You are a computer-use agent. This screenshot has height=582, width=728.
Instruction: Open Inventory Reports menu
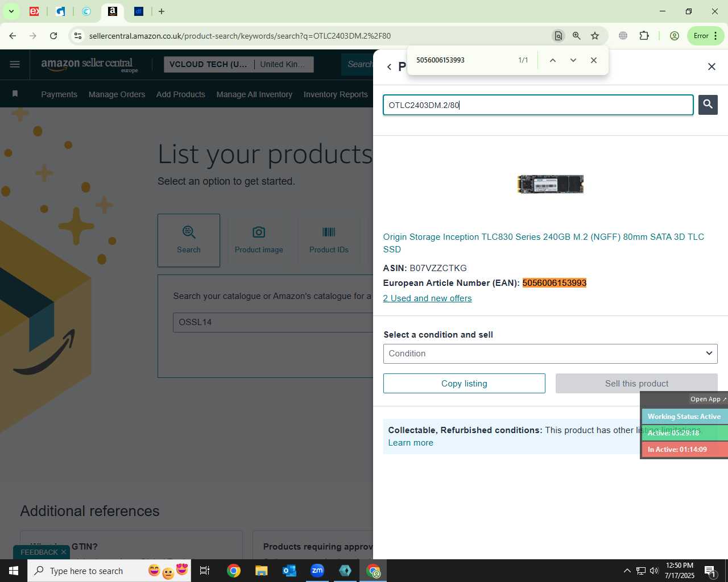tap(336, 94)
